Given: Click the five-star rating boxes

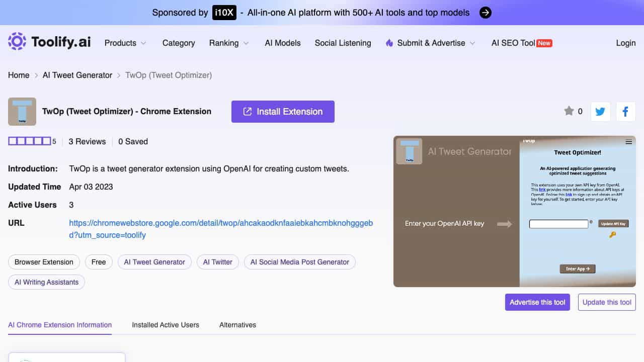Looking at the screenshot, I should tap(30, 141).
